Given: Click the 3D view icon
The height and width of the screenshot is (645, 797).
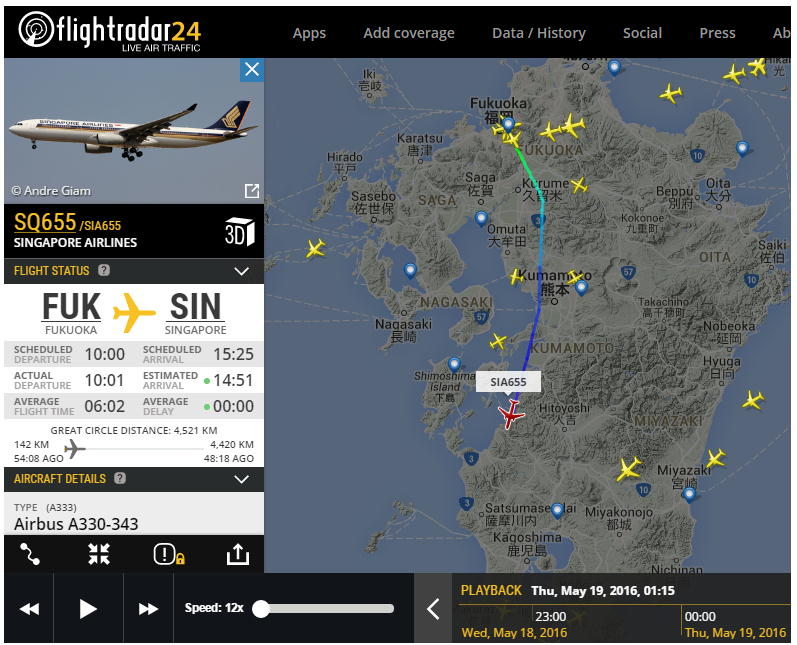Looking at the screenshot, I should [x=239, y=232].
